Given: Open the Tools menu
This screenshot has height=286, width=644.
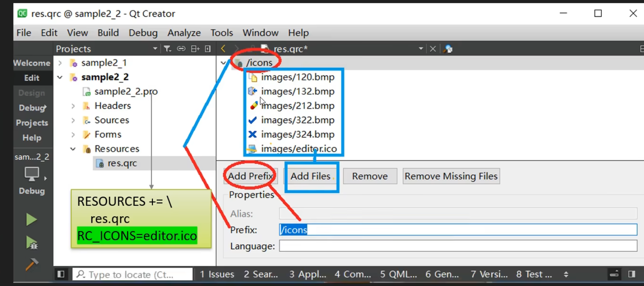Looking at the screenshot, I should tap(222, 33).
